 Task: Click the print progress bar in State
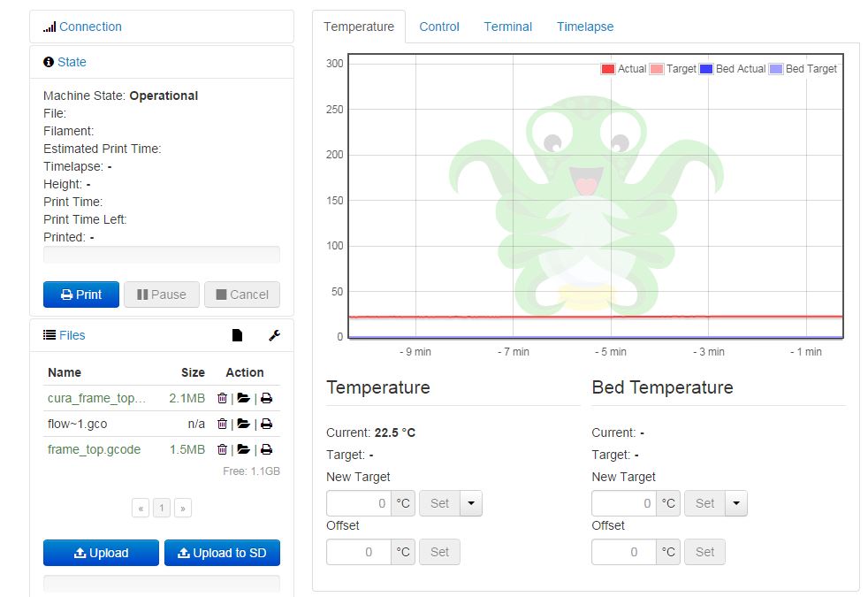[162, 255]
